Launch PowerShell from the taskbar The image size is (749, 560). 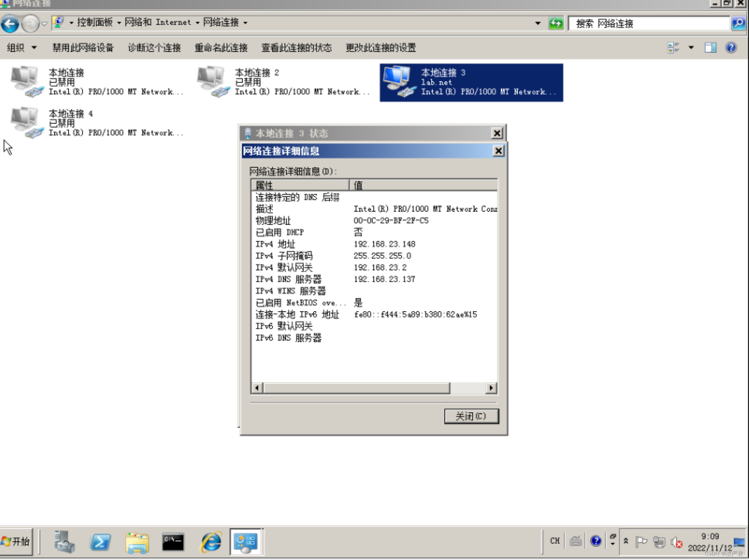tap(100, 541)
